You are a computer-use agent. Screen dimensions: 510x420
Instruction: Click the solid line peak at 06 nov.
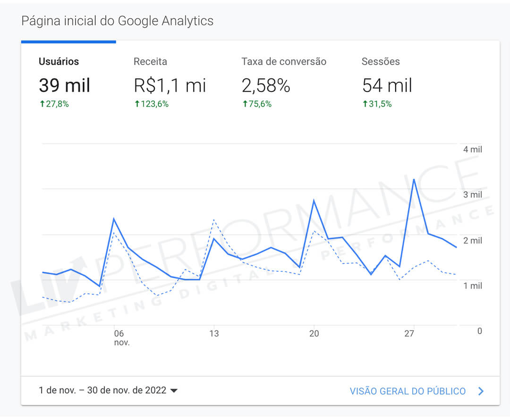pyautogui.click(x=114, y=218)
